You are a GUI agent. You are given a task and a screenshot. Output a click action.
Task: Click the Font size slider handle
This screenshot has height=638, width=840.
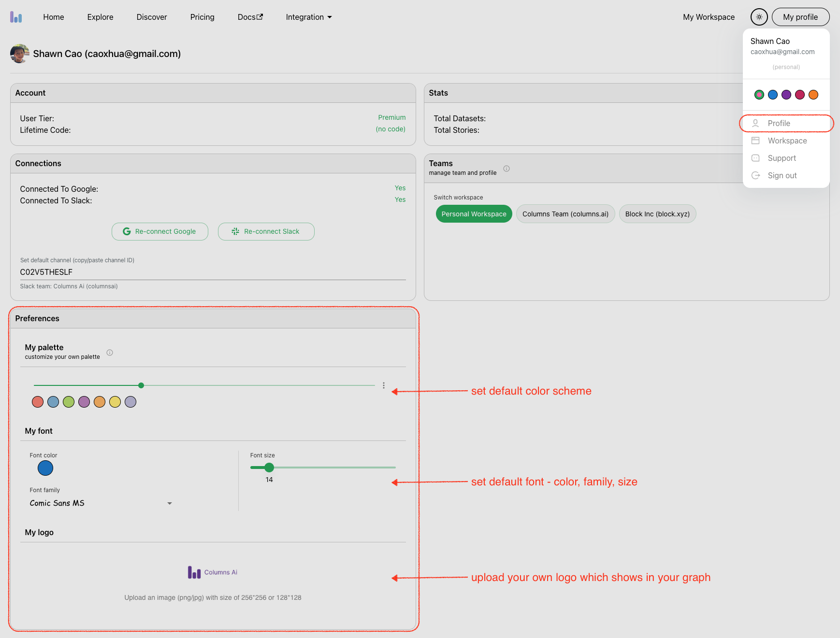click(269, 468)
